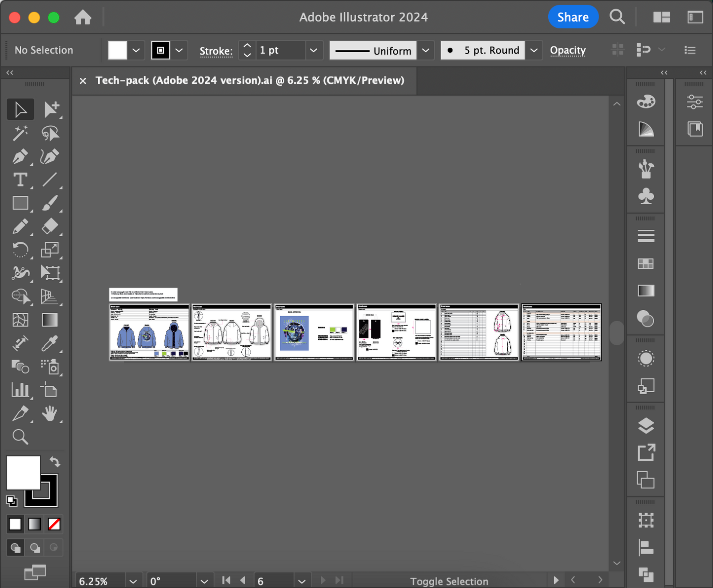
Task: Open the Opacity panel link
Action: click(567, 50)
